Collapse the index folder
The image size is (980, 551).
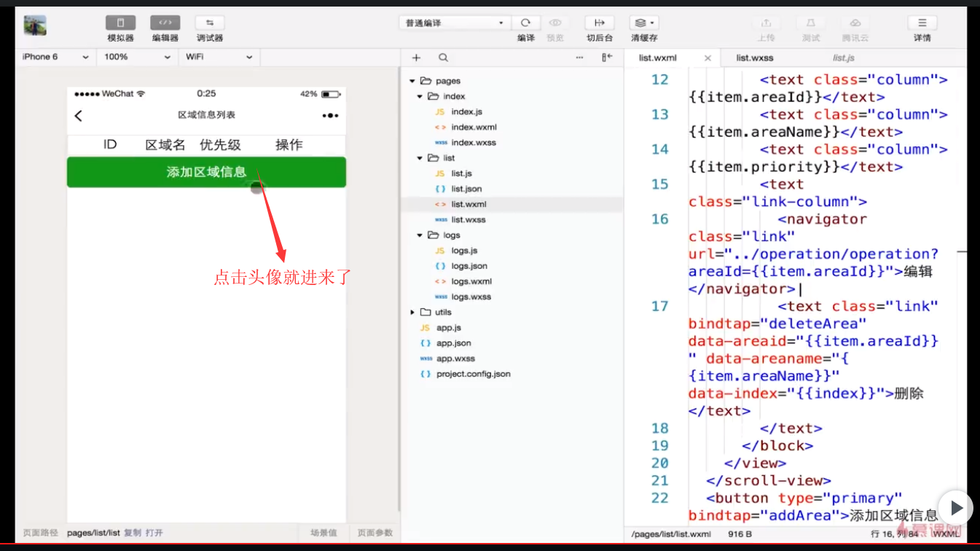pyautogui.click(x=420, y=97)
